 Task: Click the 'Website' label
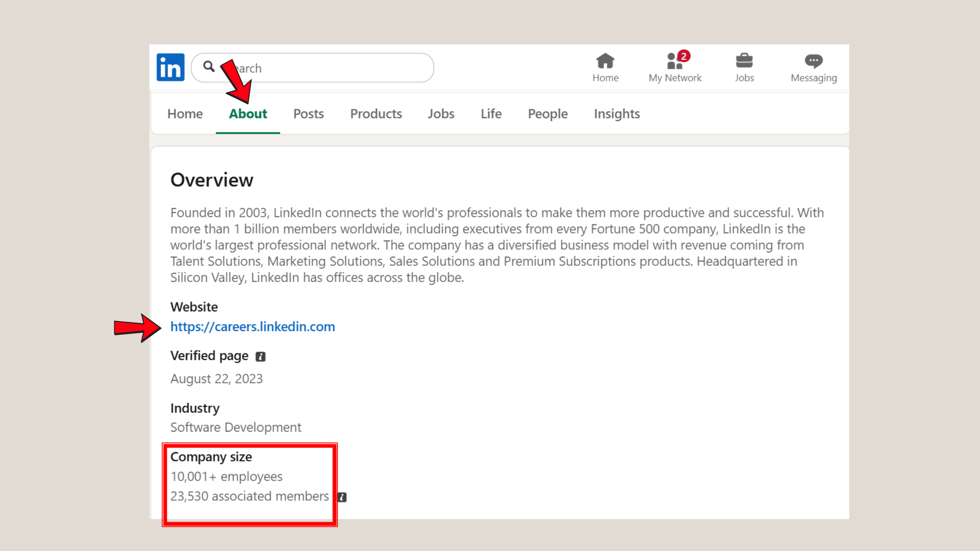(194, 307)
